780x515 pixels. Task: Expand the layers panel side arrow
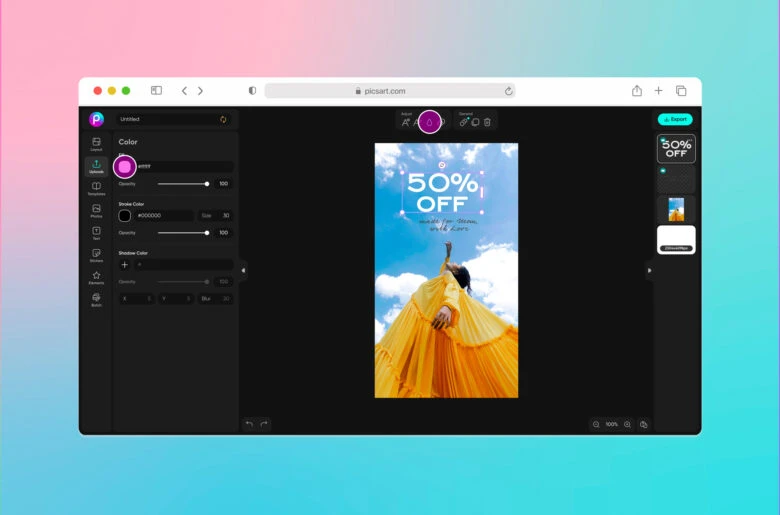tap(649, 270)
